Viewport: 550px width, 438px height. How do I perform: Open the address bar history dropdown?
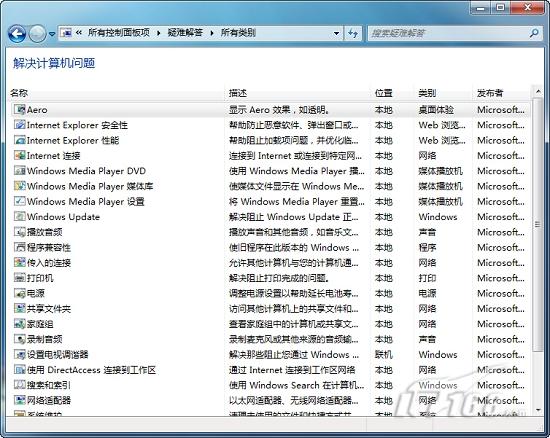(336, 33)
